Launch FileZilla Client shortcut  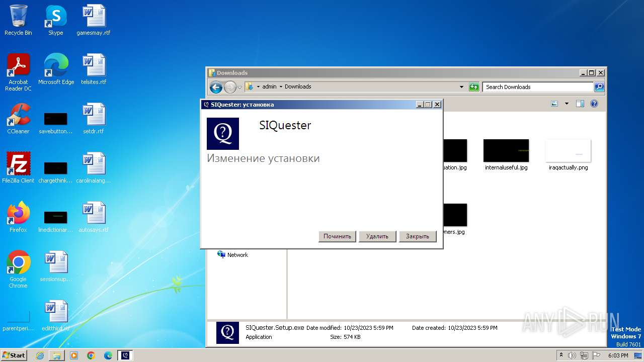click(x=18, y=168)
